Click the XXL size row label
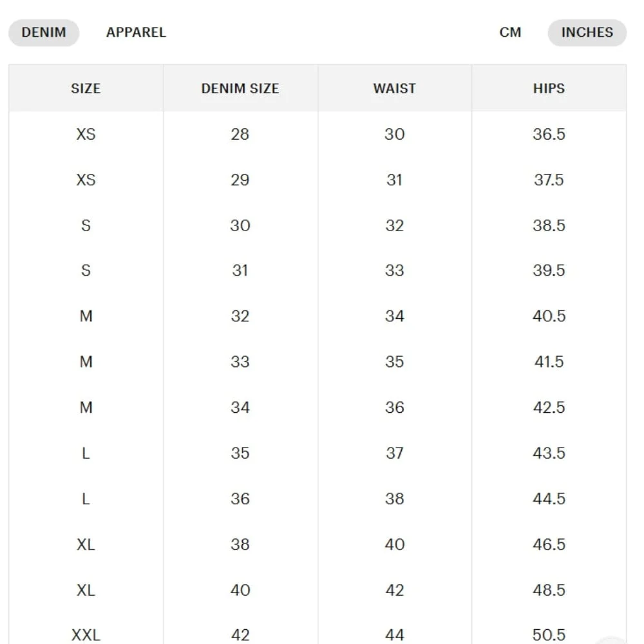 coord(86,635)
